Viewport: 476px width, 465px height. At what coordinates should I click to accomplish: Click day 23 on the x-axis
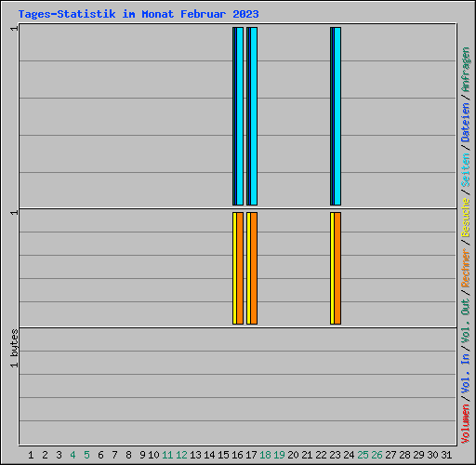click(335, 455)
